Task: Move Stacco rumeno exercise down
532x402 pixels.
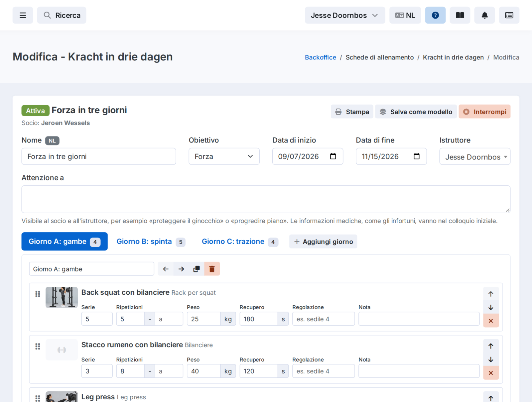Action: tap(491, 359)
